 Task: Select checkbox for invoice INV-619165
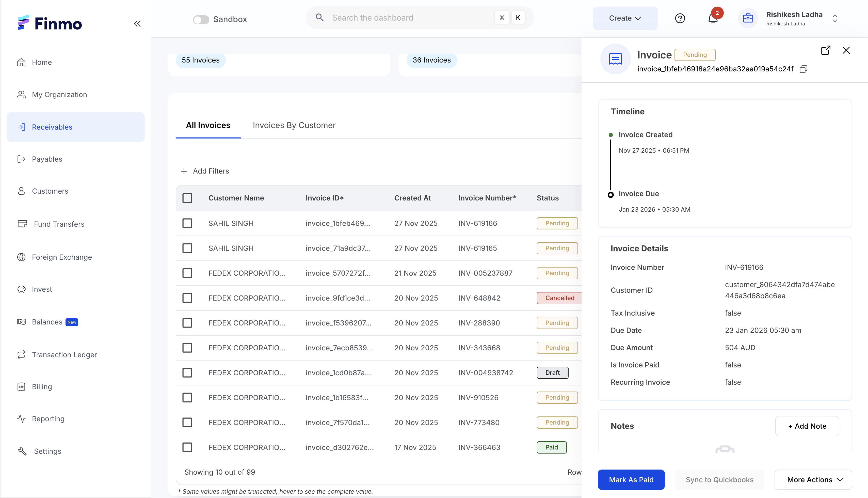[x=187, y=248]
